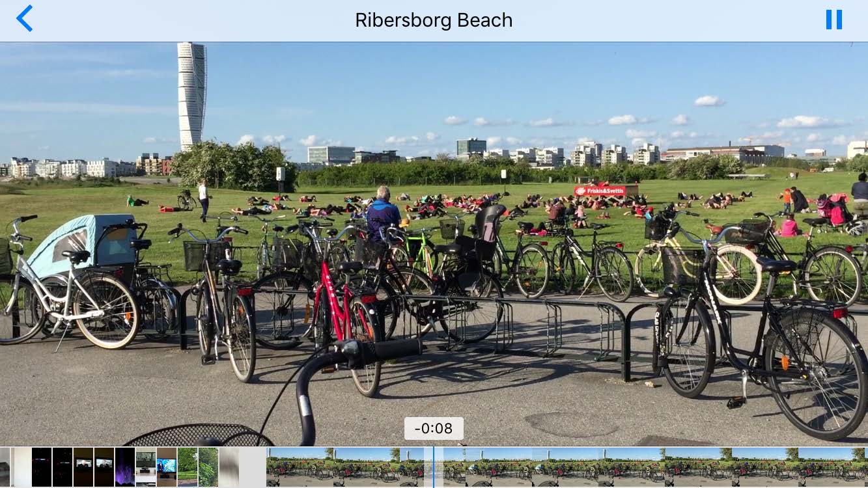868x488 pixels.
Task: Select the living room wall TV thumbnail
Action: coord(145,467)
